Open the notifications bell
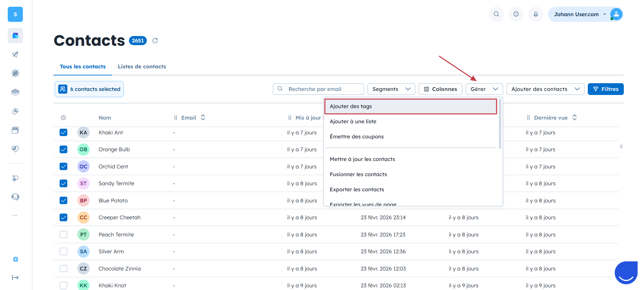 click(536, 14)
